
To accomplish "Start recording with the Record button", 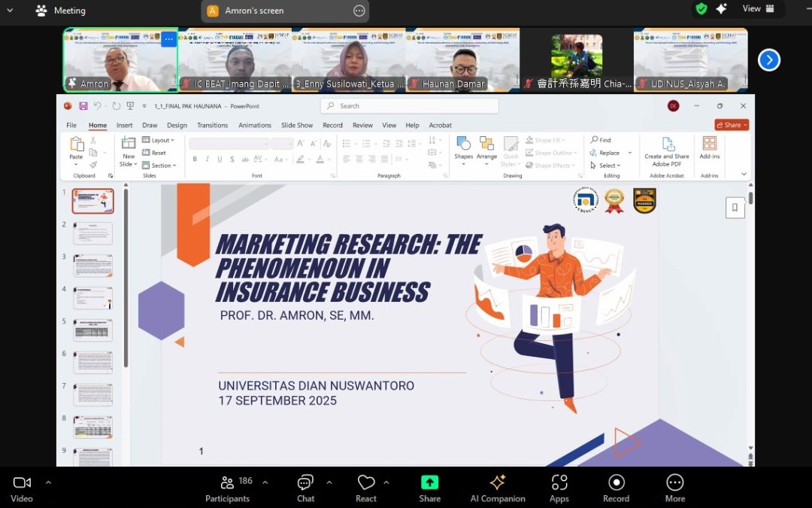I will (x=616, y=488).
